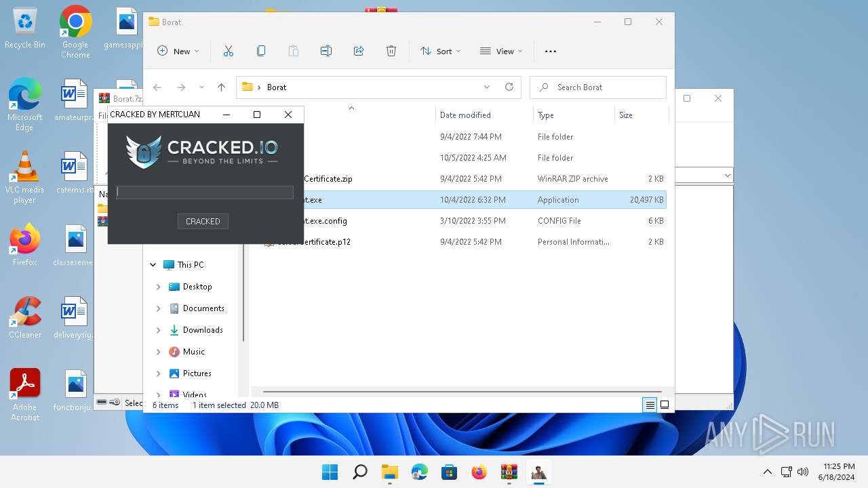Image resolution: width=868 pixels, height=488 pixels.
Task: Click the volume speaker tray icon
Action: pos(803,472)
